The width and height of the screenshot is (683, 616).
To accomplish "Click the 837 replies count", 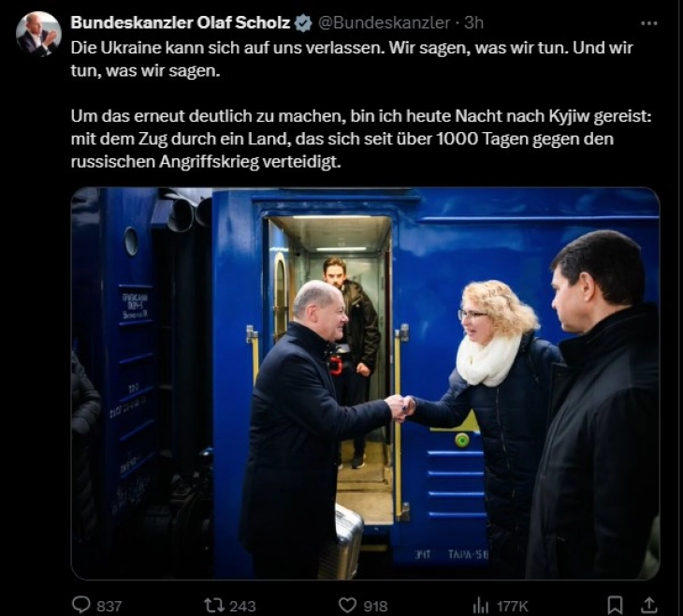I will 109,606.
